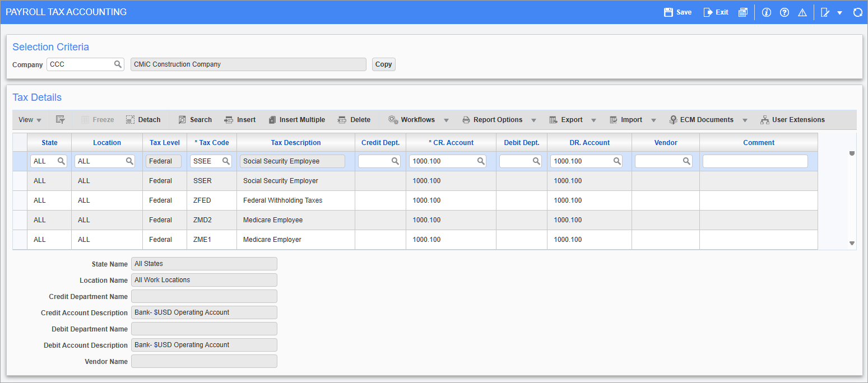The width and height of the screenshot is (868, 383).
Task: Open the Location lookup icon in the SSEE row
Action: click(129, 161)
